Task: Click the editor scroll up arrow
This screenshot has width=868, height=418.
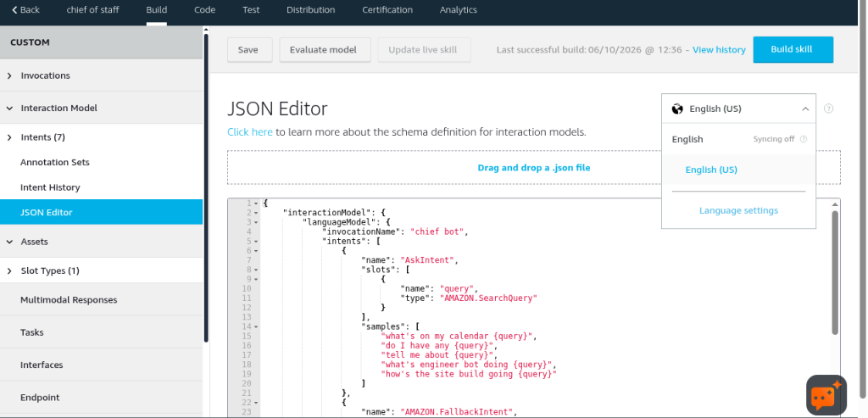Action: (x=835, y=205)
